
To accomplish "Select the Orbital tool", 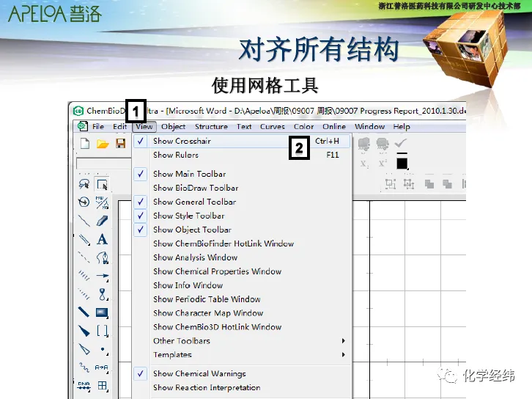I will click(102, 294).
